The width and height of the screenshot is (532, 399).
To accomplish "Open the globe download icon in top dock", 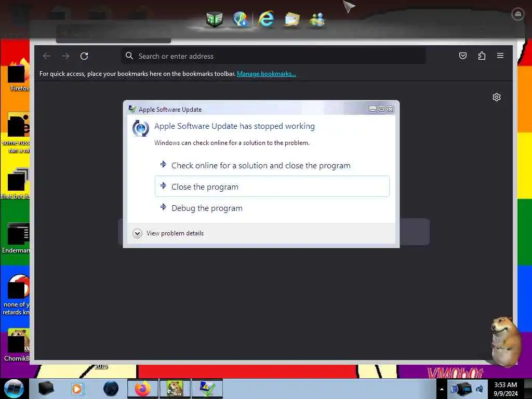I will (241, 19).
